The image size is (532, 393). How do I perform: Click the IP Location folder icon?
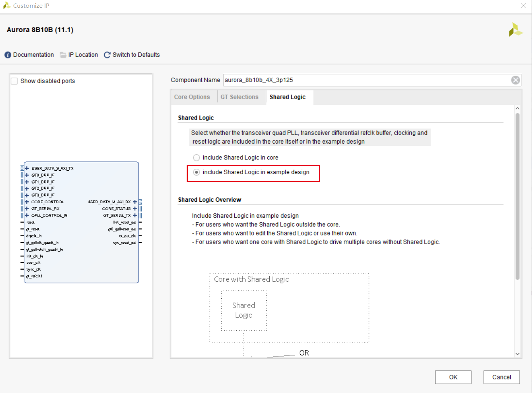click(63, 55)
